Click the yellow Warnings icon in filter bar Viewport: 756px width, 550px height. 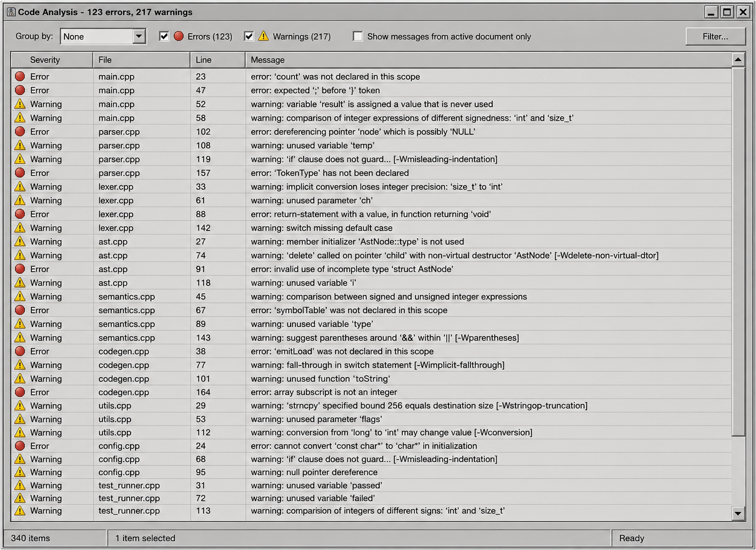264,36
